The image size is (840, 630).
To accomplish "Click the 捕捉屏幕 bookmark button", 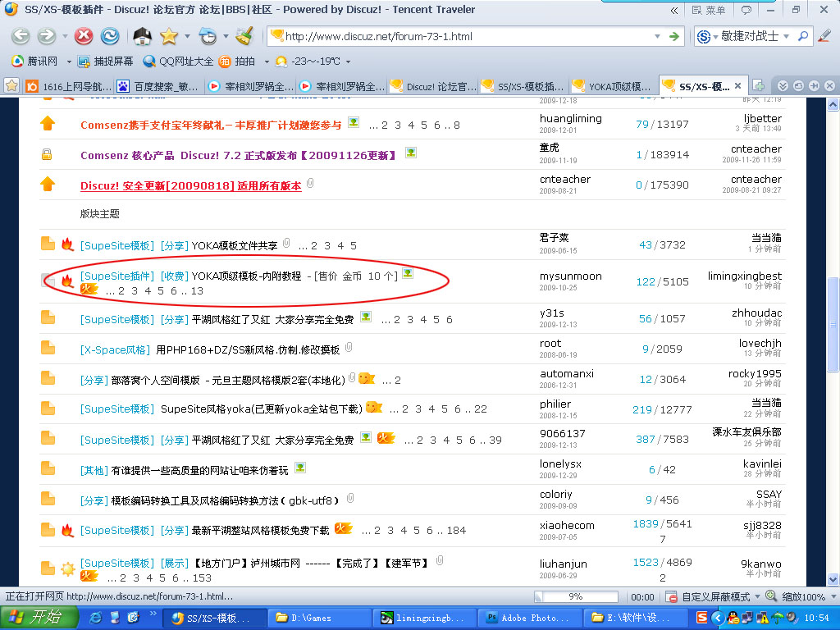I will [x=106, y=62].
